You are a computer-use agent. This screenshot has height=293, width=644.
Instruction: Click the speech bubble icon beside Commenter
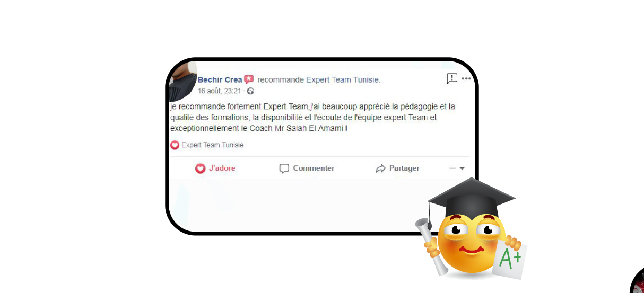coord(284,168)
